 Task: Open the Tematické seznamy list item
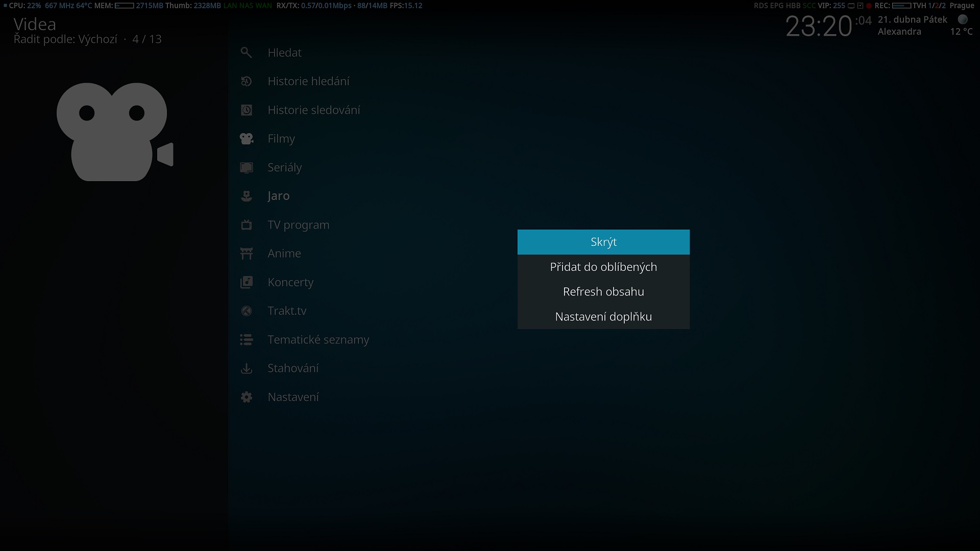pos(318,340)
